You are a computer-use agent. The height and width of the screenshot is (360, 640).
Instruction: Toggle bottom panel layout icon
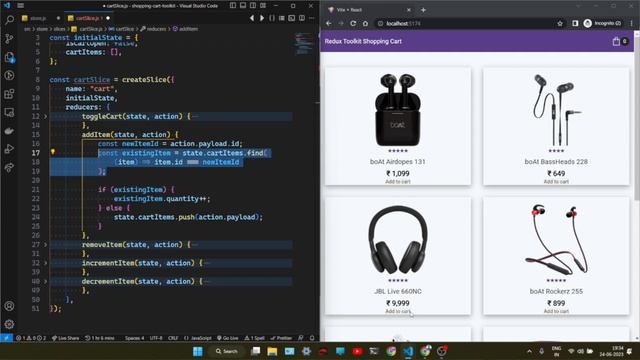pos(243,6)
